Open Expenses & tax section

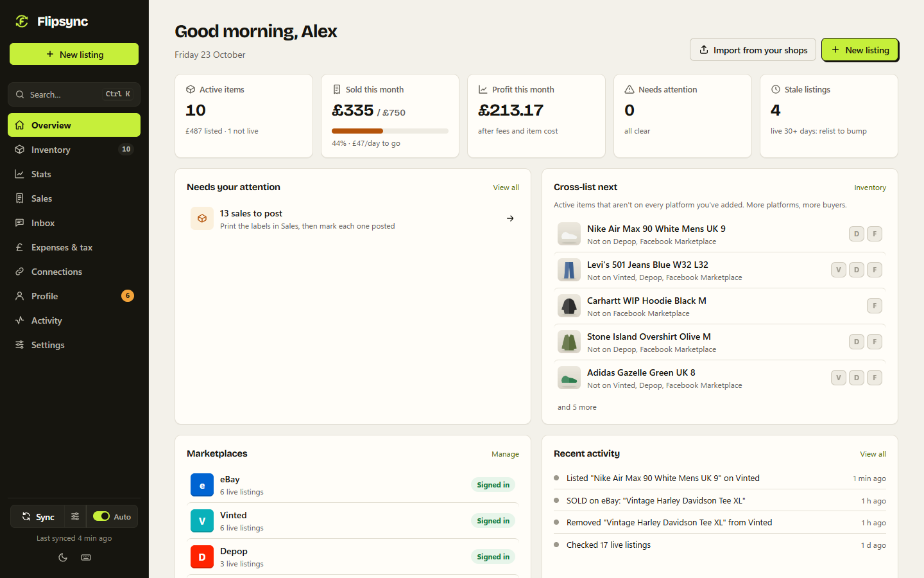[x=74, y=247]
